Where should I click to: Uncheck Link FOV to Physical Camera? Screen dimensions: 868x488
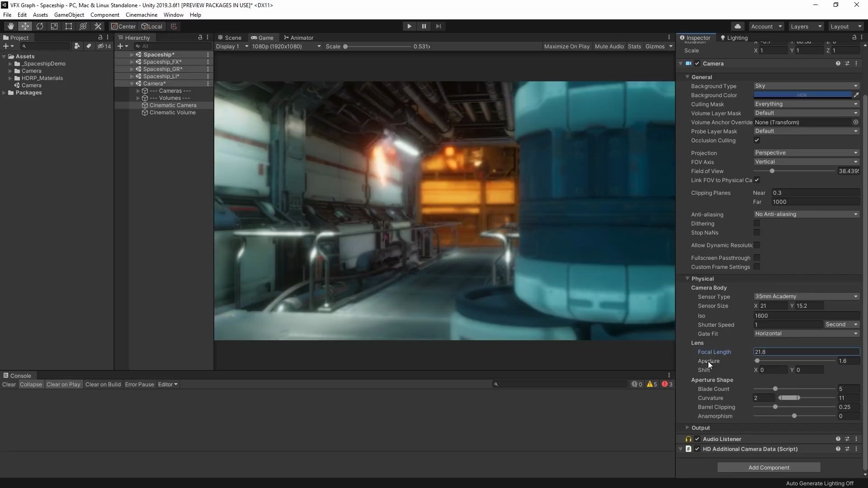[757, 180]
